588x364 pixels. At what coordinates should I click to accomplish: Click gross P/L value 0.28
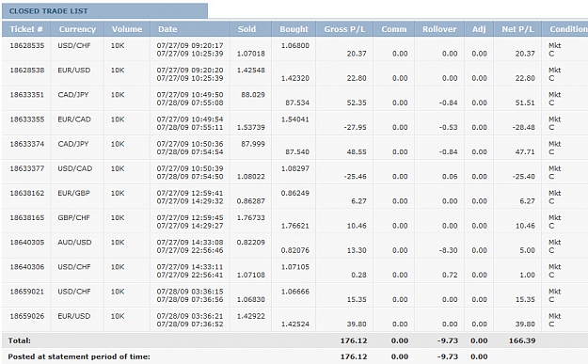coord(358,276)
